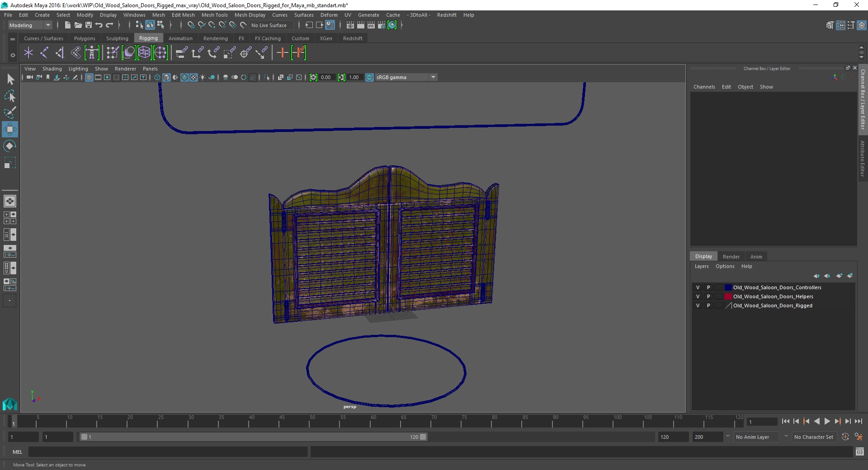Choose the Paint Selection tool
Viewport: 868px width, 470px height.
point(10,113)
